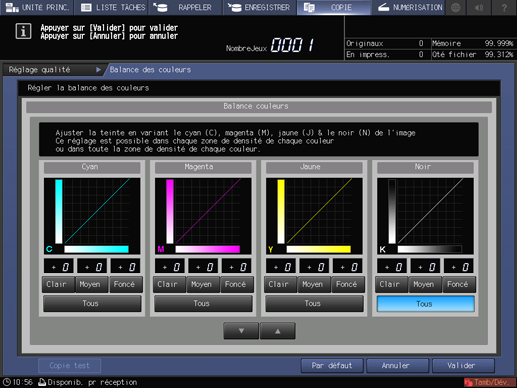517x388 pixels.
Task: Reset values with Par défaut button
Action: click(332, 366)
